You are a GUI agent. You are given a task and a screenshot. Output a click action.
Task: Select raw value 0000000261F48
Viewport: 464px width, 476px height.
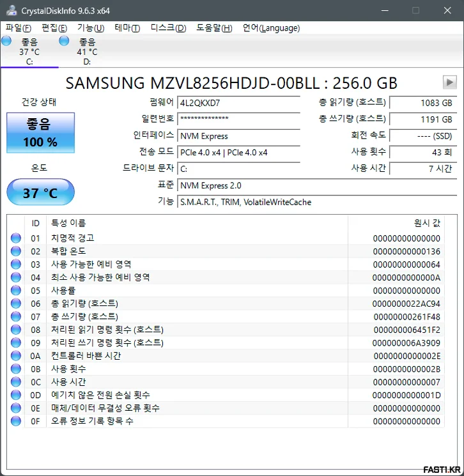pos(407,317)
